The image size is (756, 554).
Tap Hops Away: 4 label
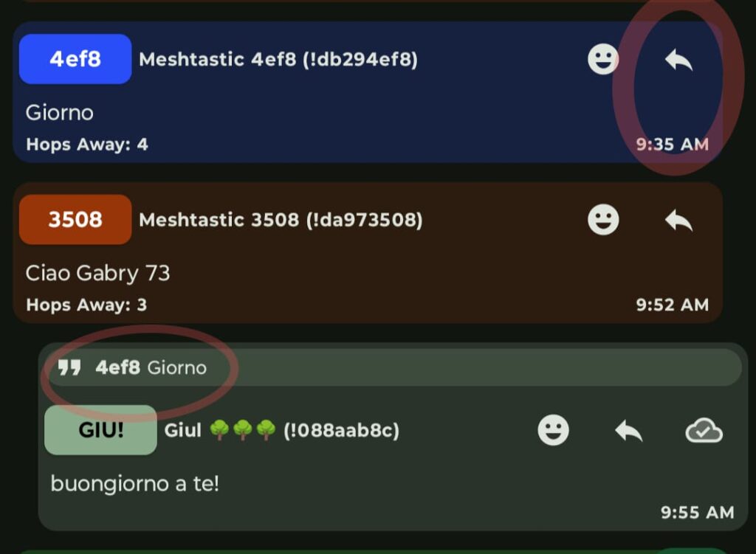click(87, 144)
